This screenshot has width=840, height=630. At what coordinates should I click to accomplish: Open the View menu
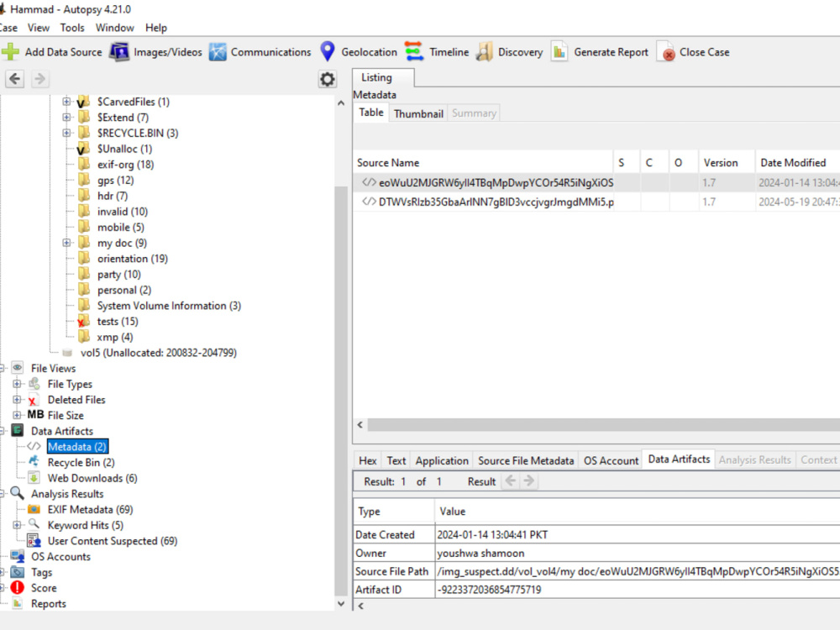(x=39, y=28)
